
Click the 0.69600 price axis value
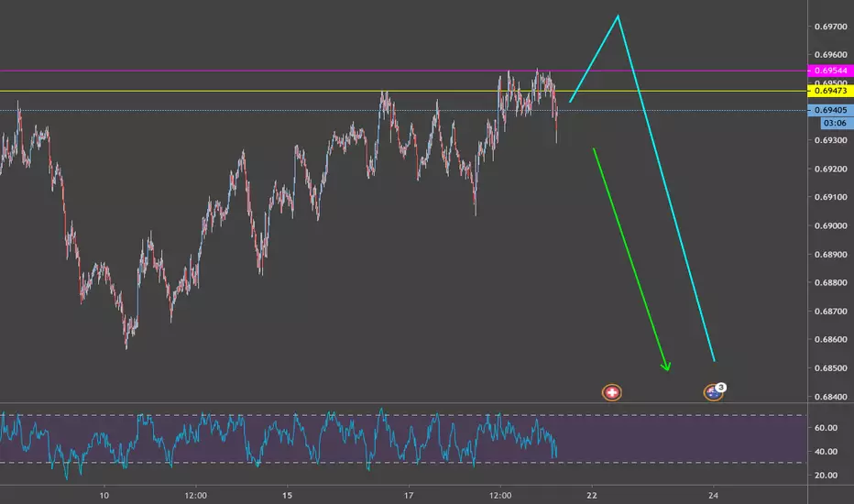coord(830,55)
